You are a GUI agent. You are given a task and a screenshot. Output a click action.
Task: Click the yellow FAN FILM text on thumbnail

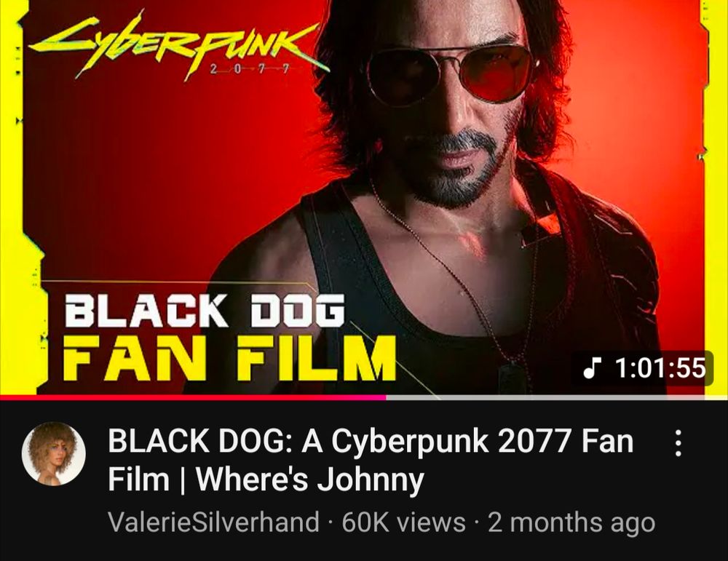tap(229, 357)
